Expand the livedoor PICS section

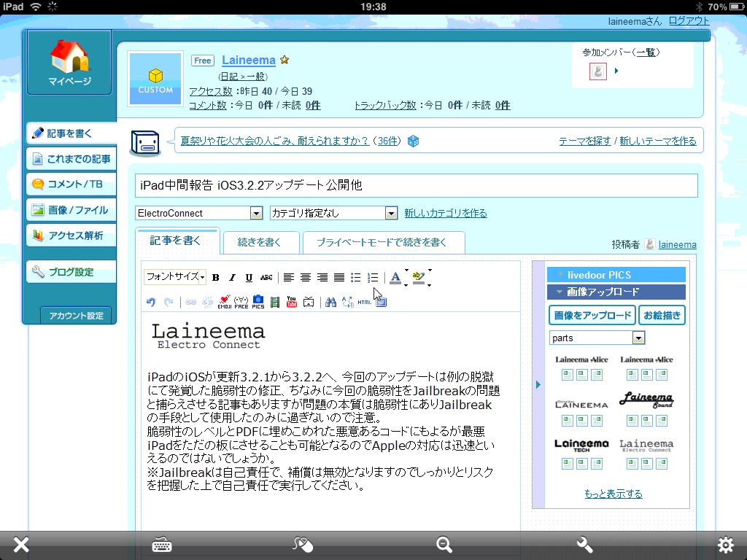616,275
